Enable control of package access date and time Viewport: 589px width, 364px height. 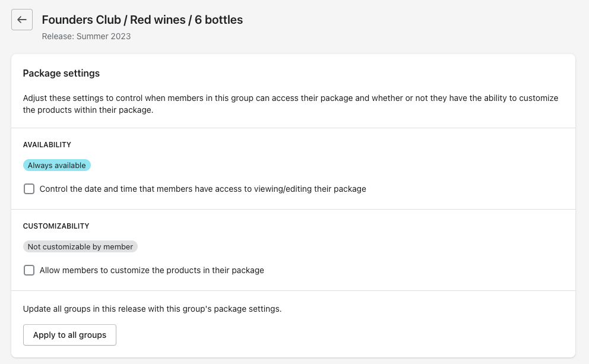pyautogui.click(x=29, y=189)
